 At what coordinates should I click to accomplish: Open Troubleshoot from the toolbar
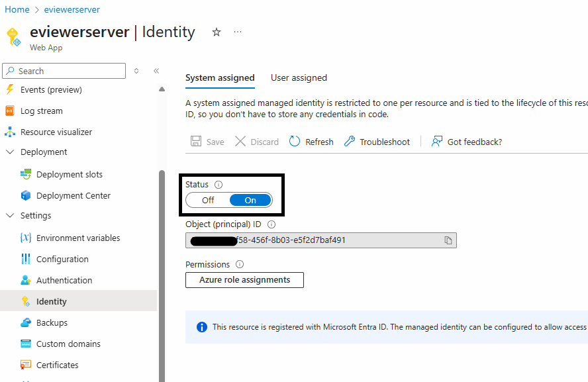pos(377,142)
